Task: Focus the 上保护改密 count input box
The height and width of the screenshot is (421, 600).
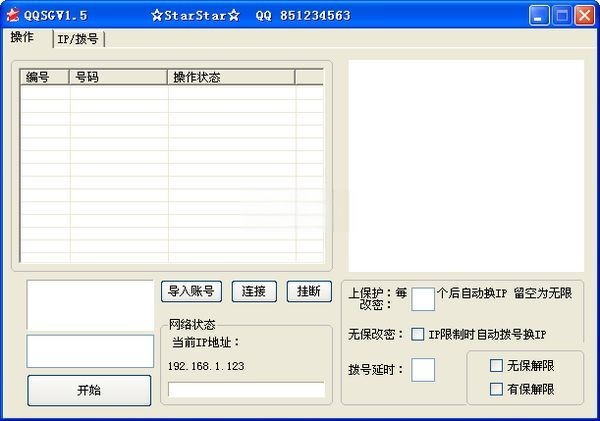Action: [x=423, y=298]
